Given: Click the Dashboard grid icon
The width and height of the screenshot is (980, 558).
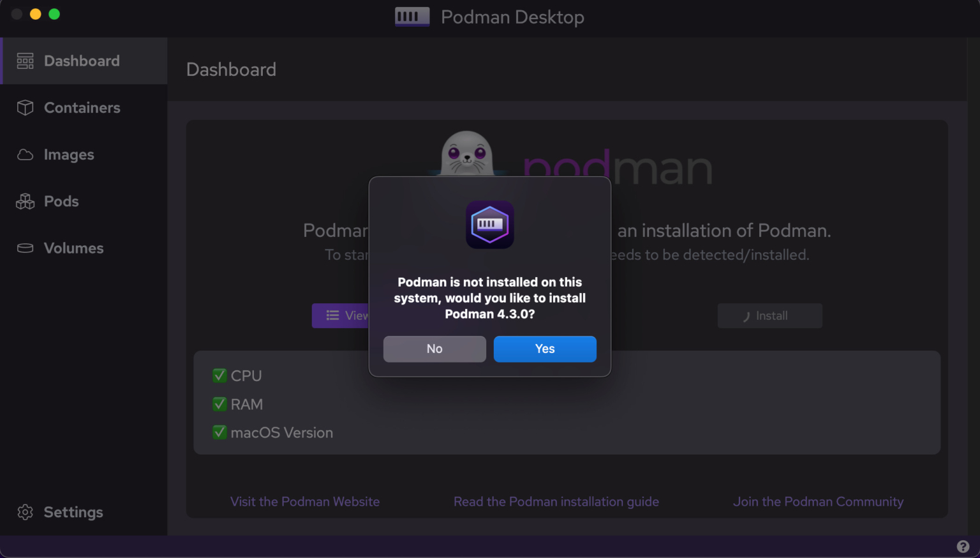Looking at the screenshot, I should [x=25, y=61].
